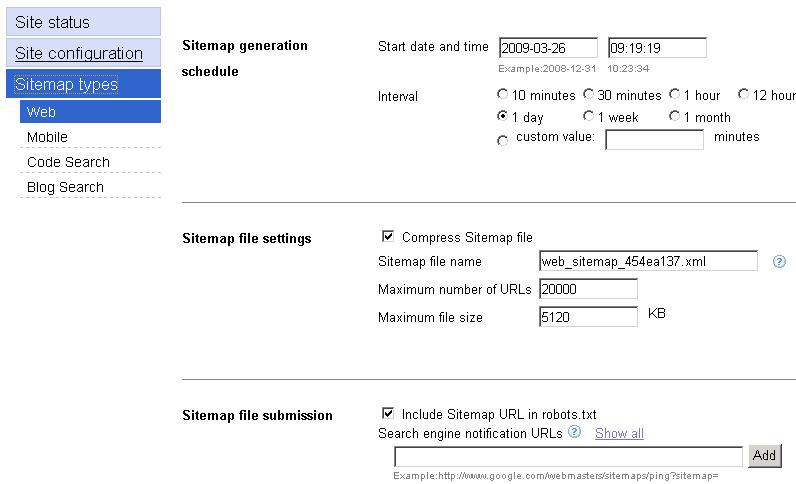Select the 10 minutes interval radio button
The height and width of the screenshot is (484, 796).
click(503, 94)
